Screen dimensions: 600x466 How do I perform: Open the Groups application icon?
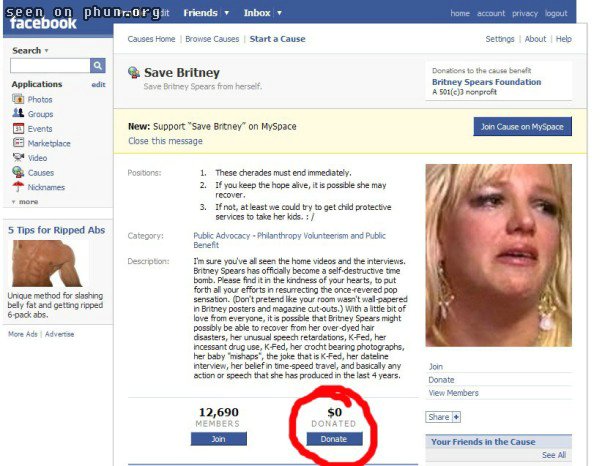(18, 113)
